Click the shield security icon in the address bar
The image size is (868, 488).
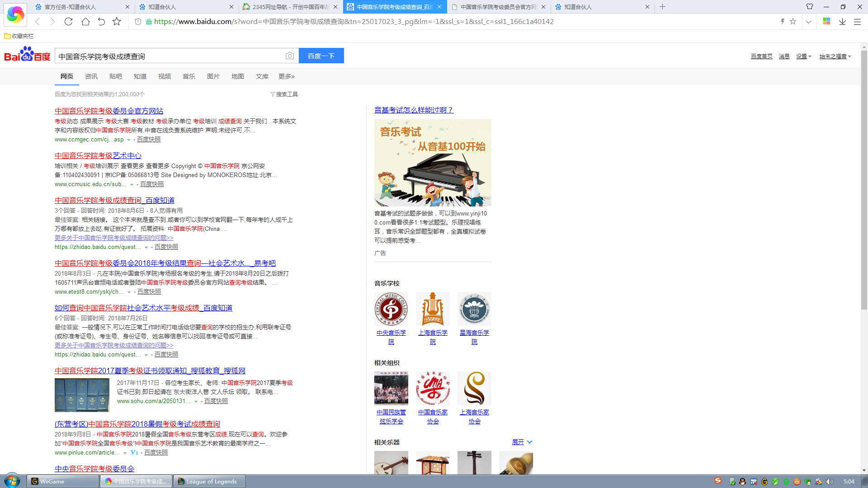(x=138, y=22)
